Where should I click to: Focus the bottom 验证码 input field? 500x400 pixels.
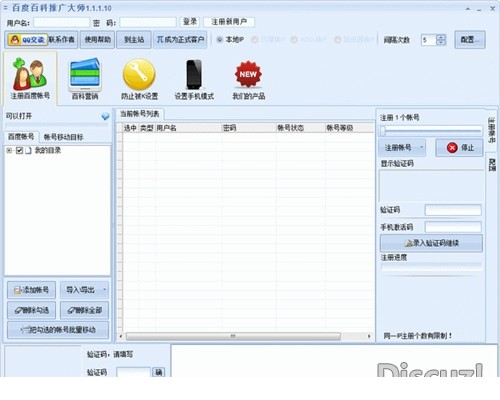click(x=133, y=372)
